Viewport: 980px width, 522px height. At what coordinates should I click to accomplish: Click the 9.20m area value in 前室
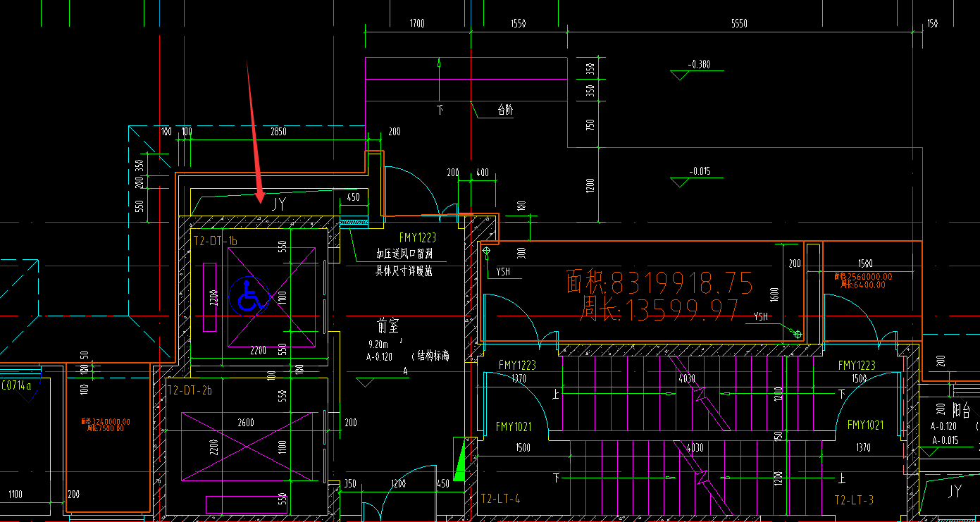pyautogui.click(x=380, y=345)
